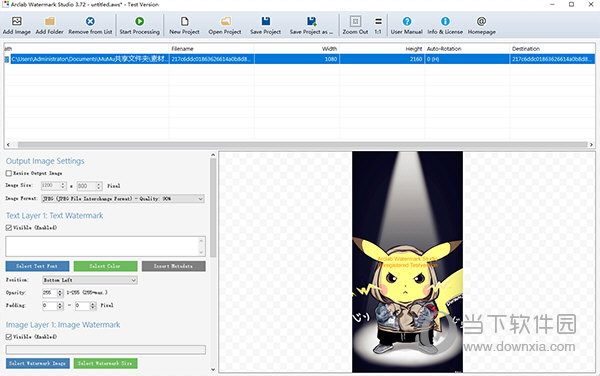Click the Height column header
Viewport: 600px width, 376px height.
pyautogui.click(x=382, y=49)
